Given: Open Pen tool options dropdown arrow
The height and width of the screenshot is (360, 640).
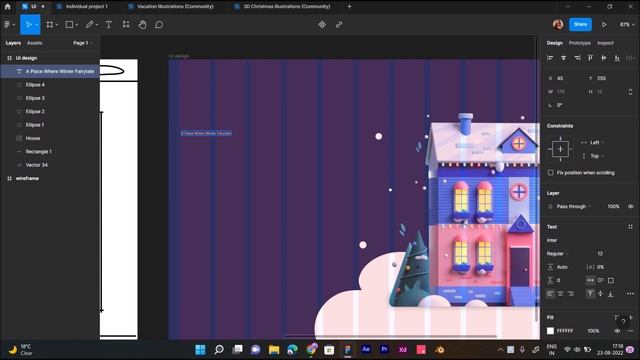Looking at the screenshot, I should point(97,25).
